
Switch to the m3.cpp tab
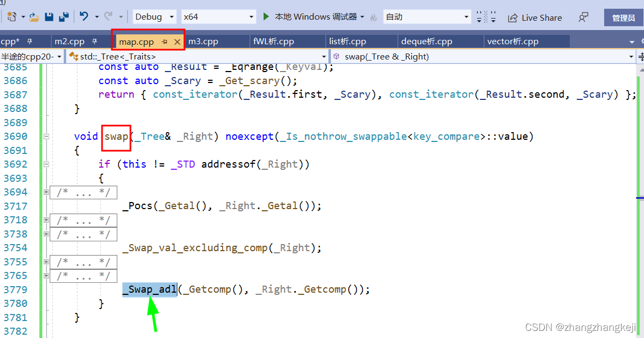pos(204,41)
